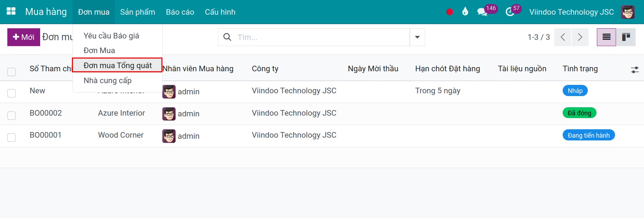This screenshot has height=218, width=644.
Task: Click Viindoo Technology JSC in New row
Action: click(x=294, y=91)
